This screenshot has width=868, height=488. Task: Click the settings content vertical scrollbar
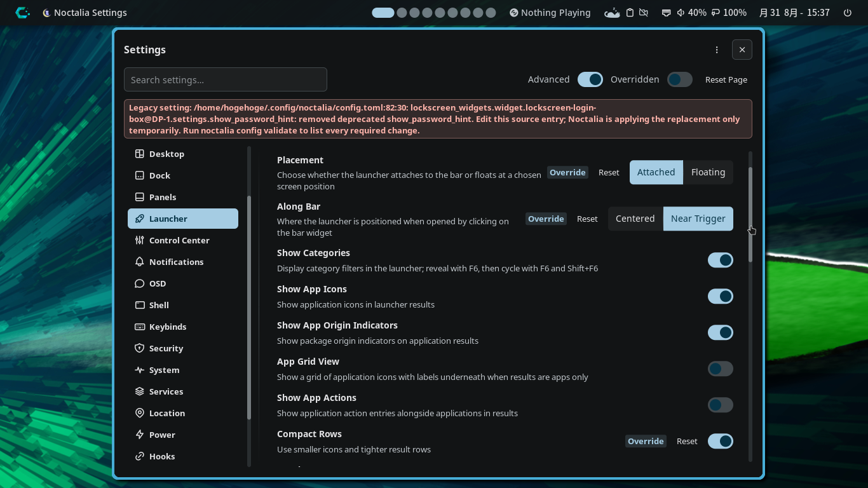[750, 215]
